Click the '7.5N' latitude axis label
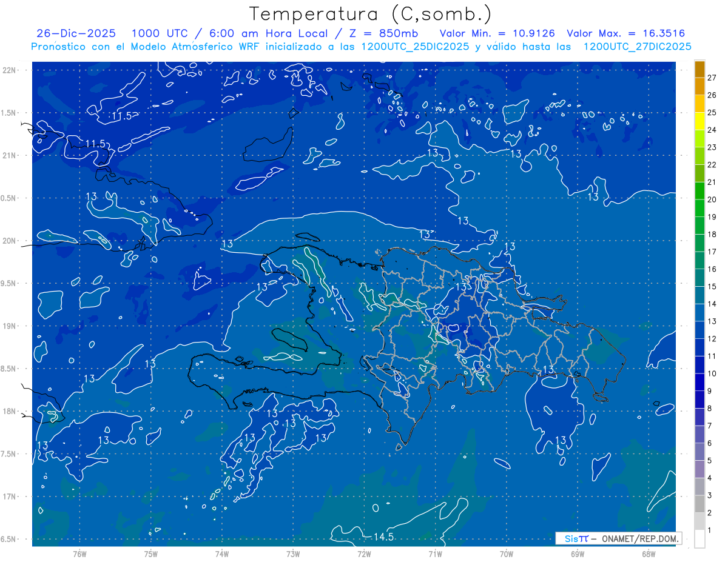The image size is (728, 562). click(9, 454)
